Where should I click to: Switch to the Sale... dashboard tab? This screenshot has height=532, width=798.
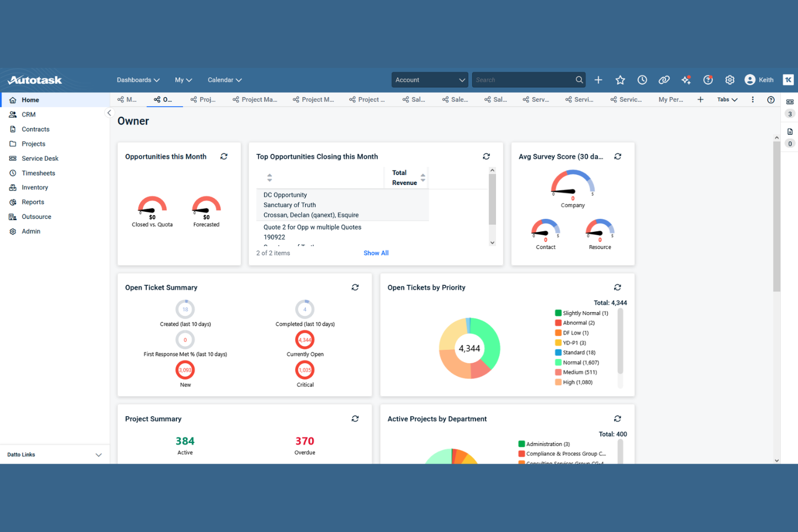pos(455,100)
